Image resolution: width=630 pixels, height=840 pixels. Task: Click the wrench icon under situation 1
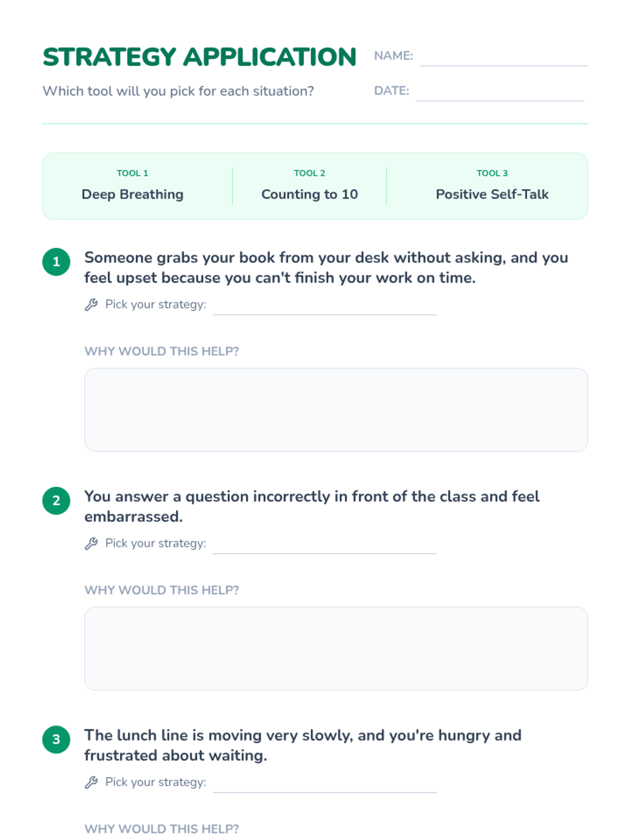pos(91,304)
